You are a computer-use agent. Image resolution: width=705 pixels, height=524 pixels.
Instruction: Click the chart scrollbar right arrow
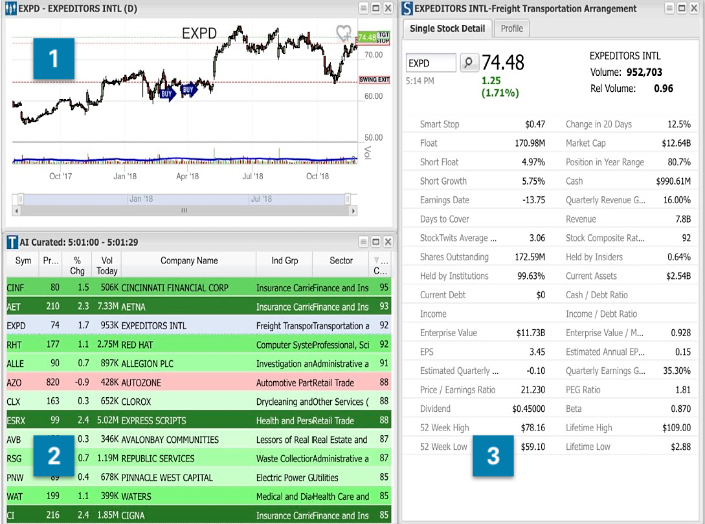[353, 210]
